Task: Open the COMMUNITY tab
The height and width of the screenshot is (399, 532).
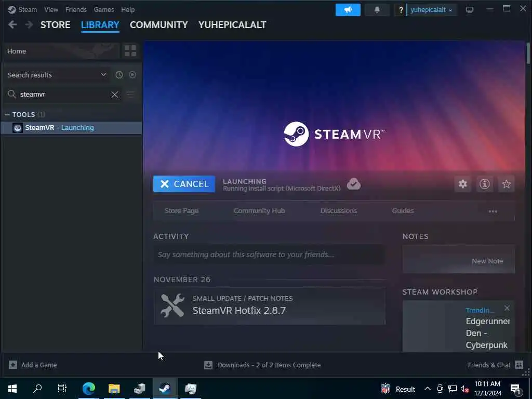Action: pyautogui.click(x=159, y=25)
